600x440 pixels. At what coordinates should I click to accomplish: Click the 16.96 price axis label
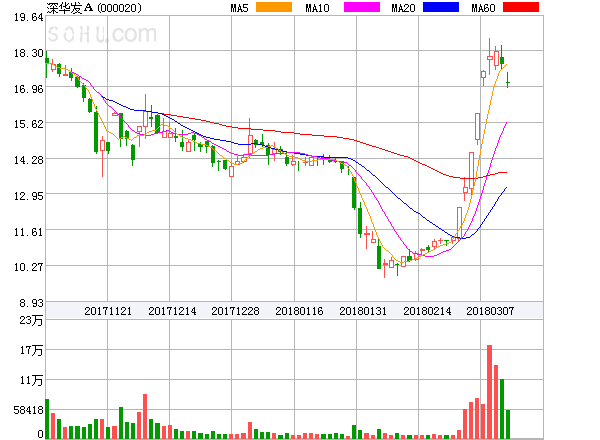[x=29, y=89]
